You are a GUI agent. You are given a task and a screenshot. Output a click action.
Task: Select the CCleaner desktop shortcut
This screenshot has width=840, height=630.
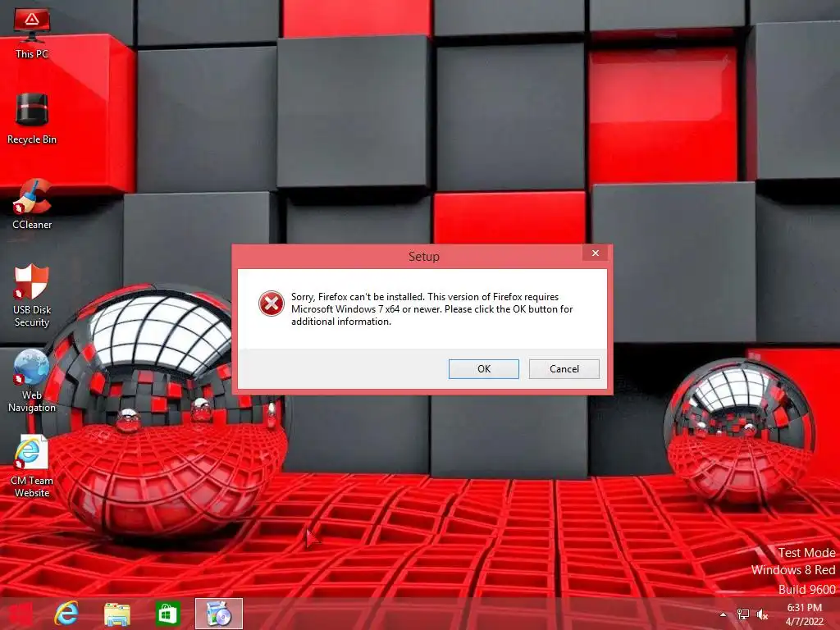click(32, 203)
